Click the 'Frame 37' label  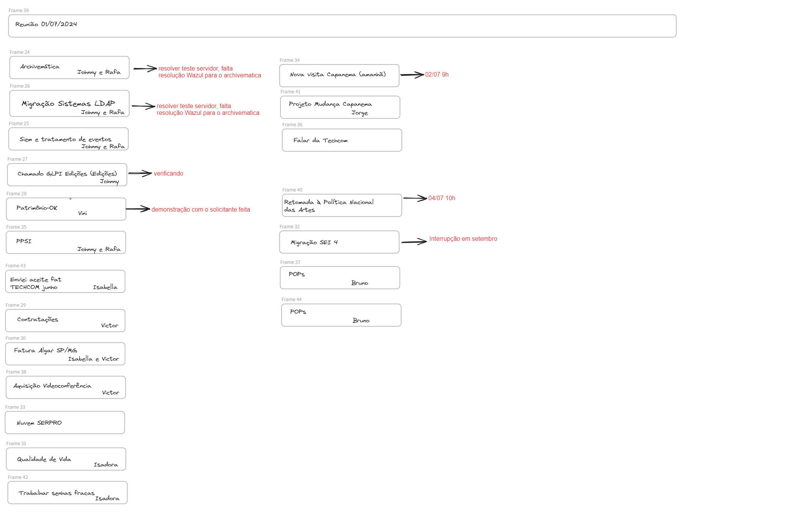290,262
